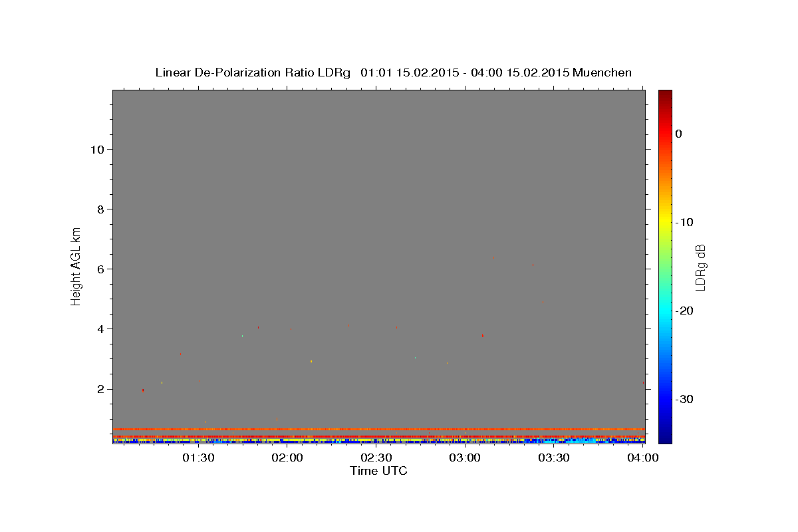798x532 pixels.
Task: Click the colorbar value -20
Action: click(x=685, y=311)
